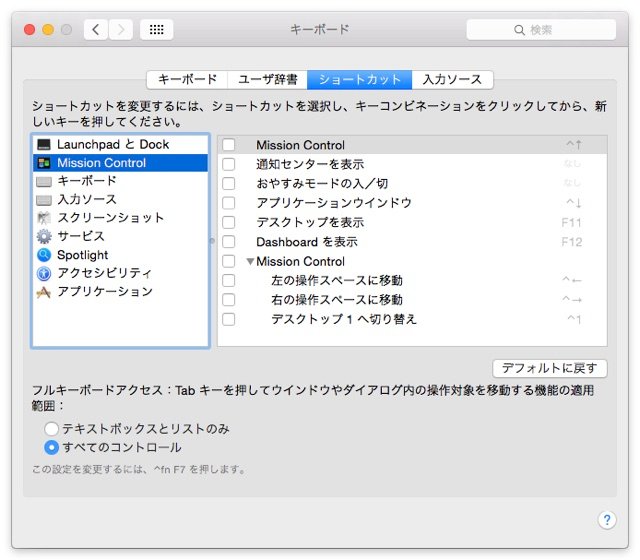The width and height of the screenshot is (640, 560).
Task: Click the キーボード category icon in sidebar
Action: coord(44,181)
